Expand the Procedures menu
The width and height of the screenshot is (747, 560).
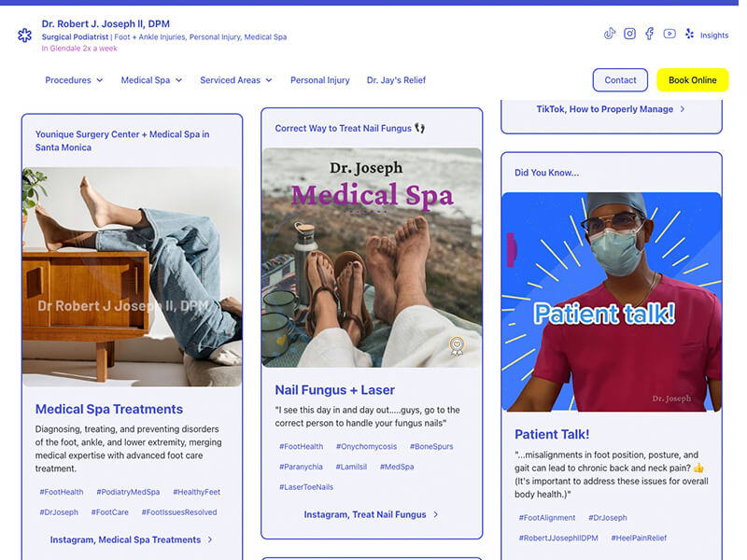pyautogui.click(x=74, y=80)
